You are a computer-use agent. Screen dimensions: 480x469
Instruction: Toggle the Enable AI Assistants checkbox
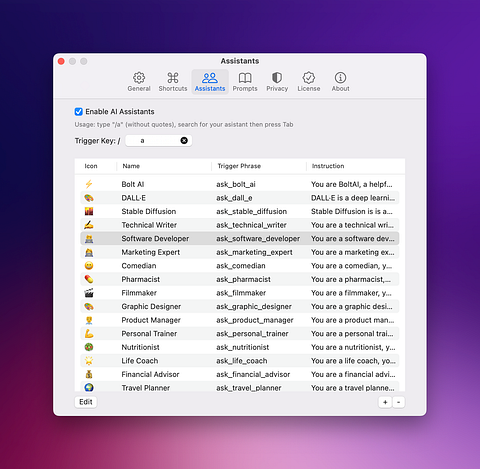[x=79, y=112]
